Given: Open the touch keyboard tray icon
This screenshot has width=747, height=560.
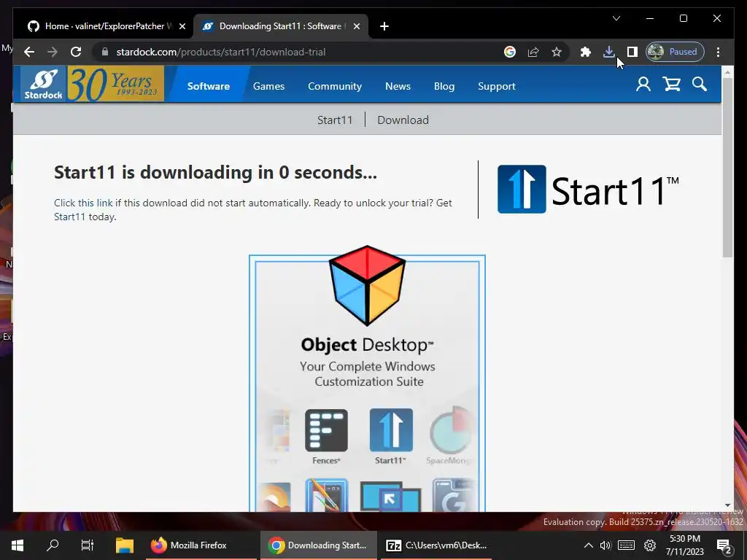Looking at the screenshot, I should click(627, 545).
